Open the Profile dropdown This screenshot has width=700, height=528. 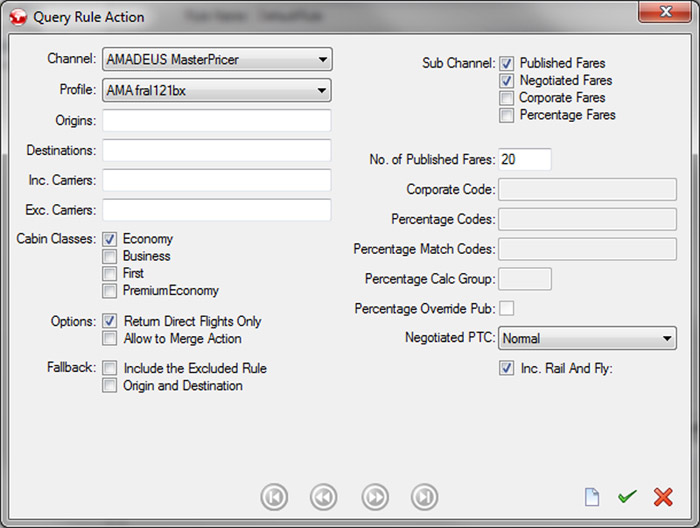pyautogui.click(x=217, y=90)
